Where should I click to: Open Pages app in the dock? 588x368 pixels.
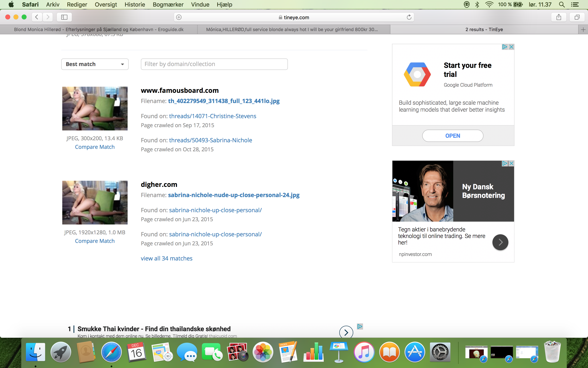tap(288, 352)
